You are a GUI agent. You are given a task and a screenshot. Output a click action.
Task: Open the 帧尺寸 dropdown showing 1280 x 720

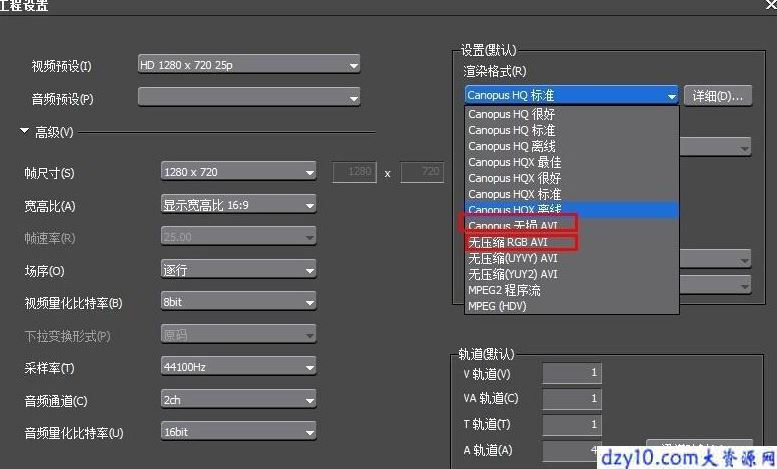click(x=238, y=172)
